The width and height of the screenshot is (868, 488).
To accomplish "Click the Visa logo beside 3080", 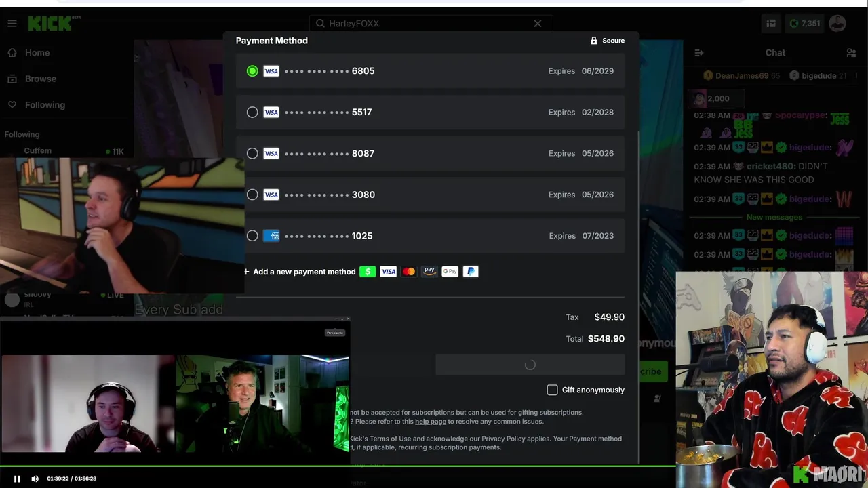I will 271,195.
